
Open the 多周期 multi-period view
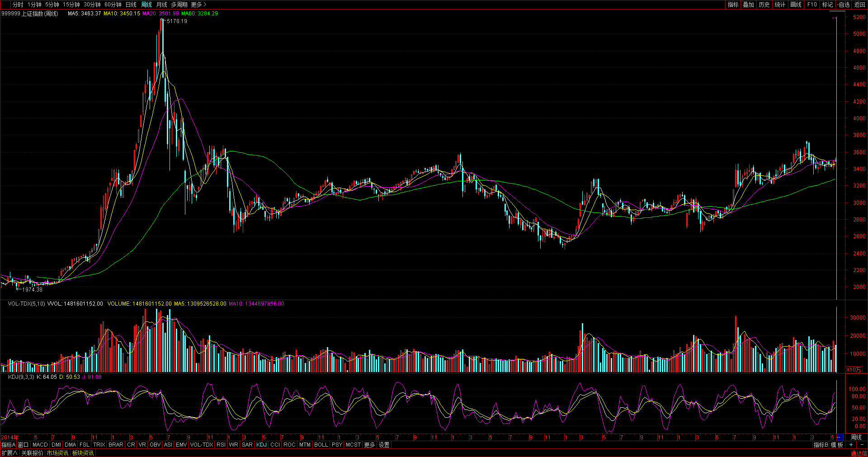coord(179,5)
